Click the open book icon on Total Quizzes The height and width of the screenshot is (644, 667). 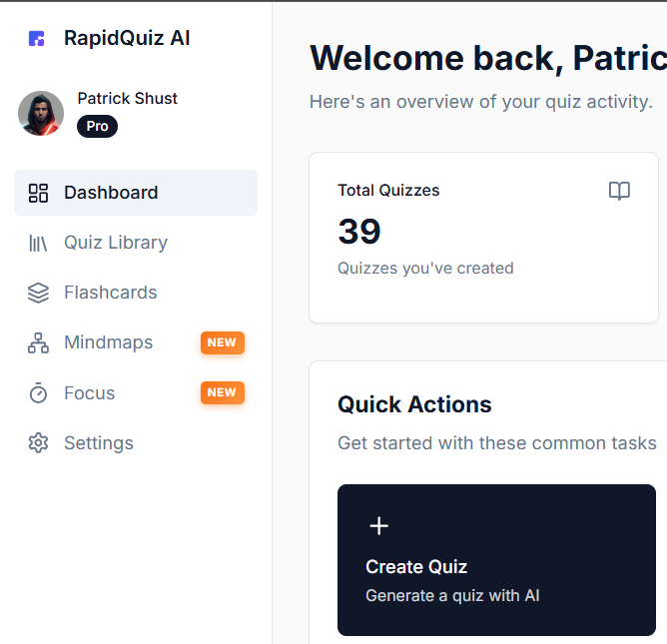click(x=619, y=191)
